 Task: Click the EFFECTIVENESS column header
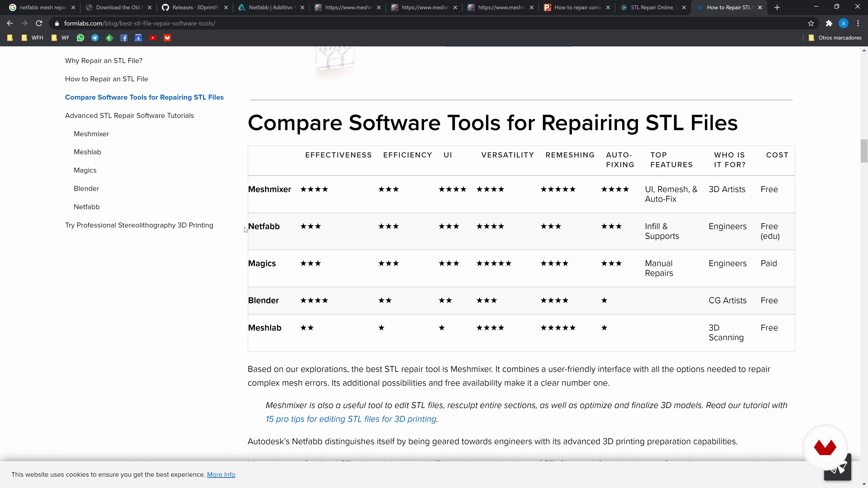(338, 155)
